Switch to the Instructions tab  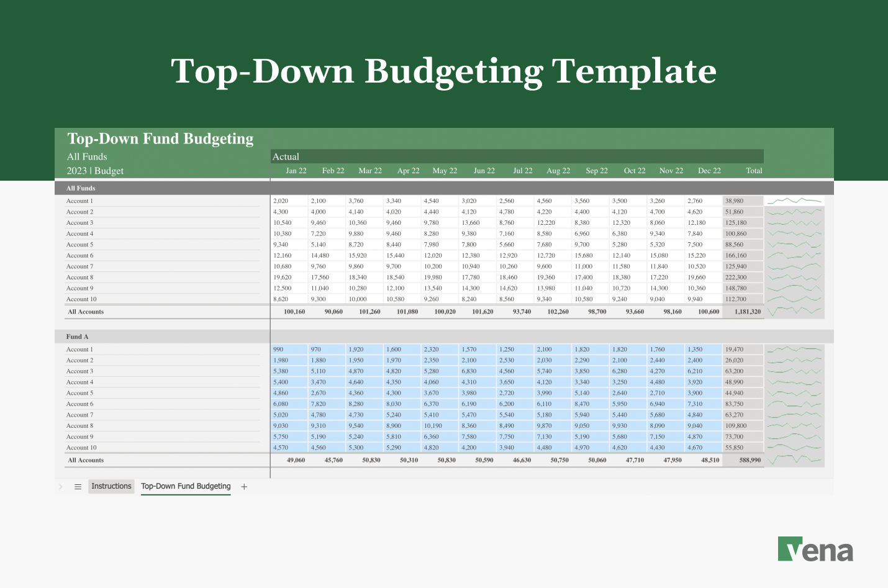111,486
